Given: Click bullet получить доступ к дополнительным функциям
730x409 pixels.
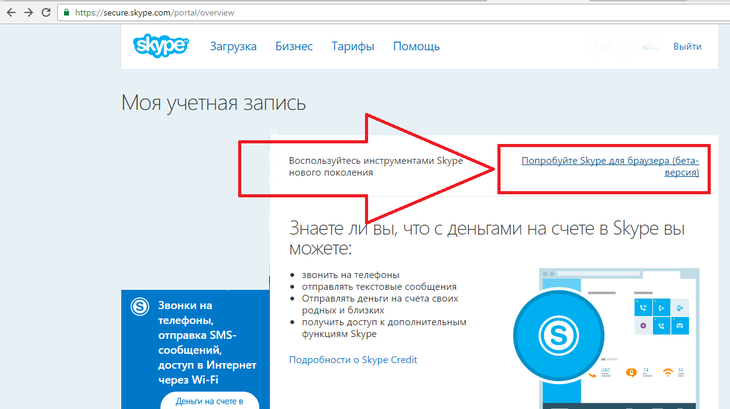Looking at the screenshot, I should (x=384, y=328).
